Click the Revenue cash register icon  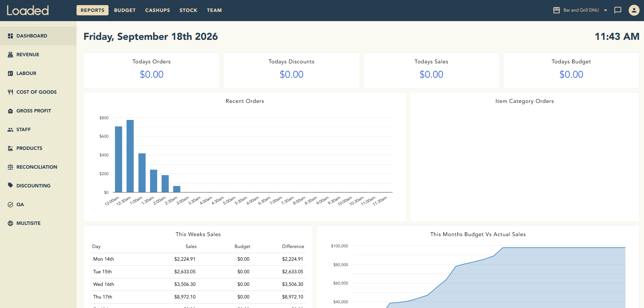pos(11,55)
